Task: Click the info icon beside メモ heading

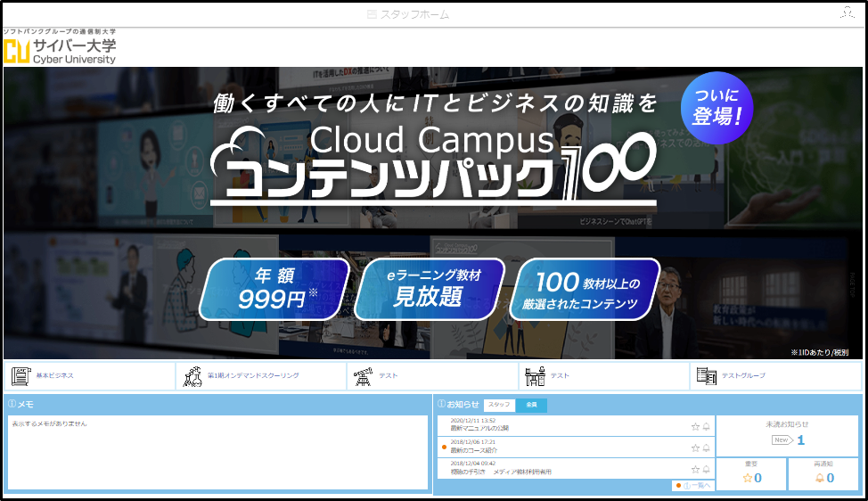Action: pos(12,404)
